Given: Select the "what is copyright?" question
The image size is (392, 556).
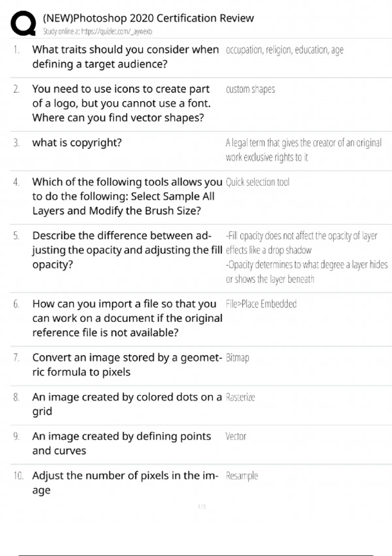Looking at the screenshot, I should (x=77, y=143).
